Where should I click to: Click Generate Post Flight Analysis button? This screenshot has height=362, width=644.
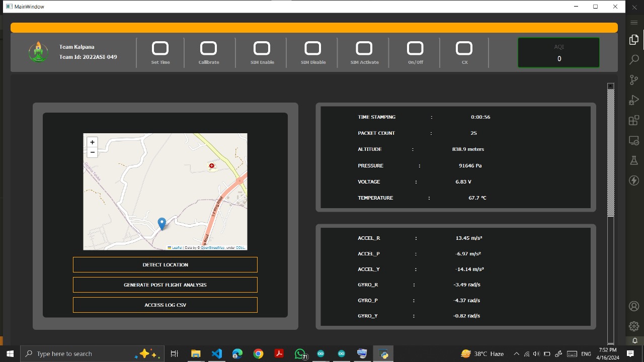pyautogui.click(x=165, y=285)
